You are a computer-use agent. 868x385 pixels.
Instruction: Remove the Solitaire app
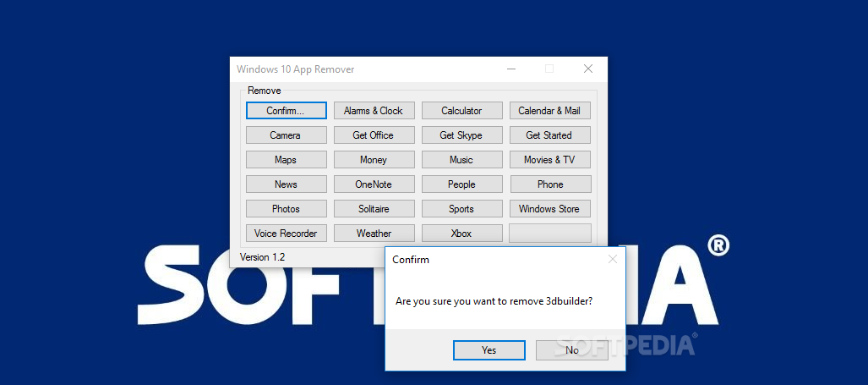coord(374,208)
